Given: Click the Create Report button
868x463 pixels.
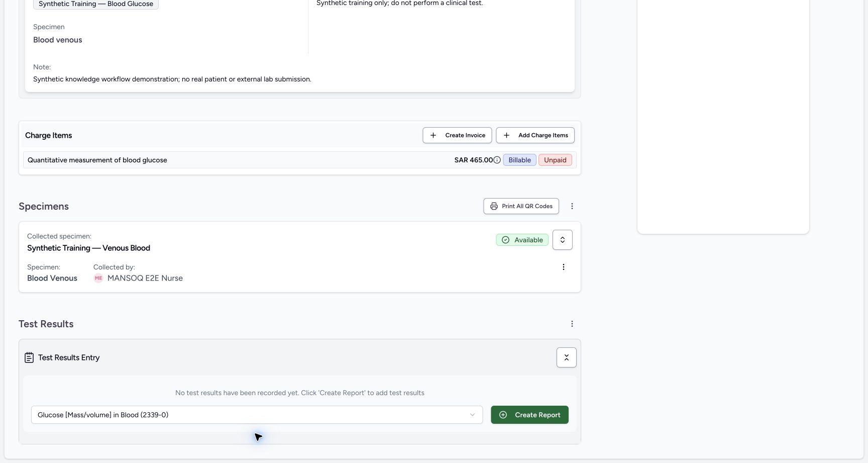Looking at the screenshot, I should [x=529, y=415].
